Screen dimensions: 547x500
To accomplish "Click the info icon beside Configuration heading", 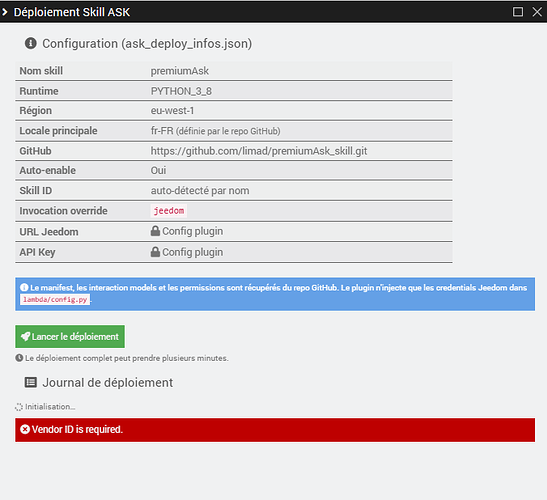I will 30,43.
